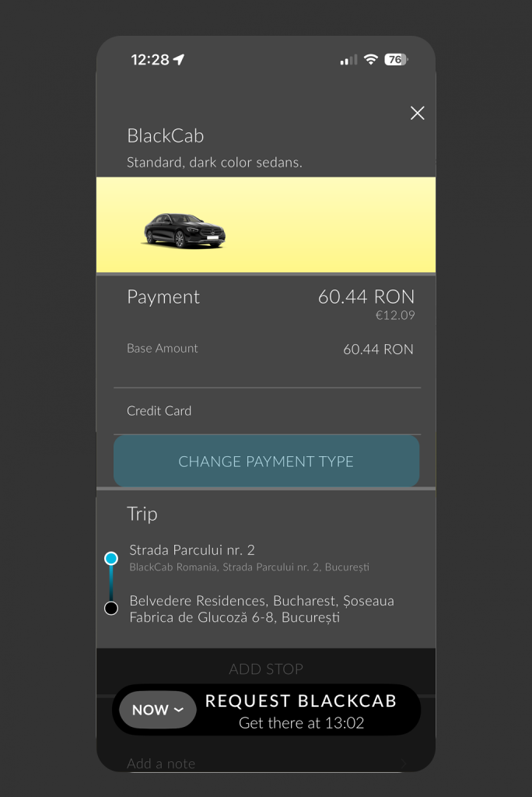Tap the black sedan car image
This screenshot has width=532, height=797.
pos(184,230)
